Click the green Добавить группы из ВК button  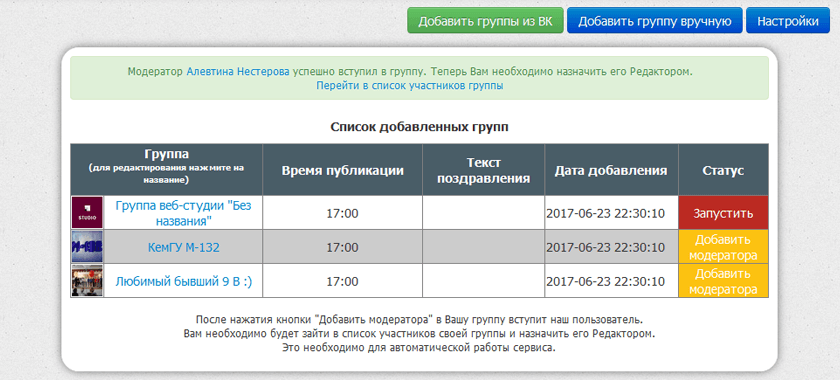[x=485, y=21]
